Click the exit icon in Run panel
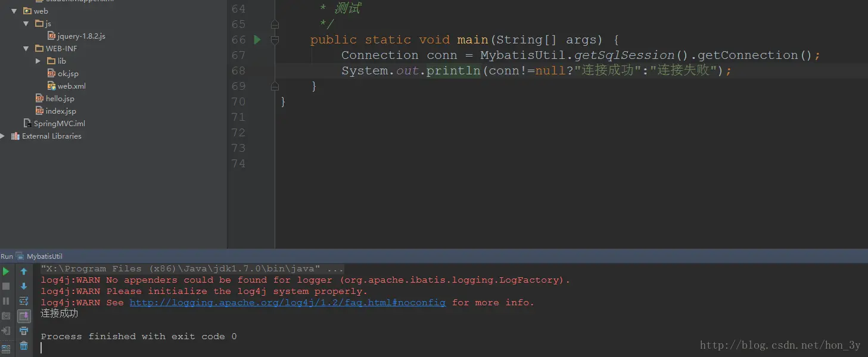Image resolution: width=868 pixels, height=357 pixels. tap(6, 331)
